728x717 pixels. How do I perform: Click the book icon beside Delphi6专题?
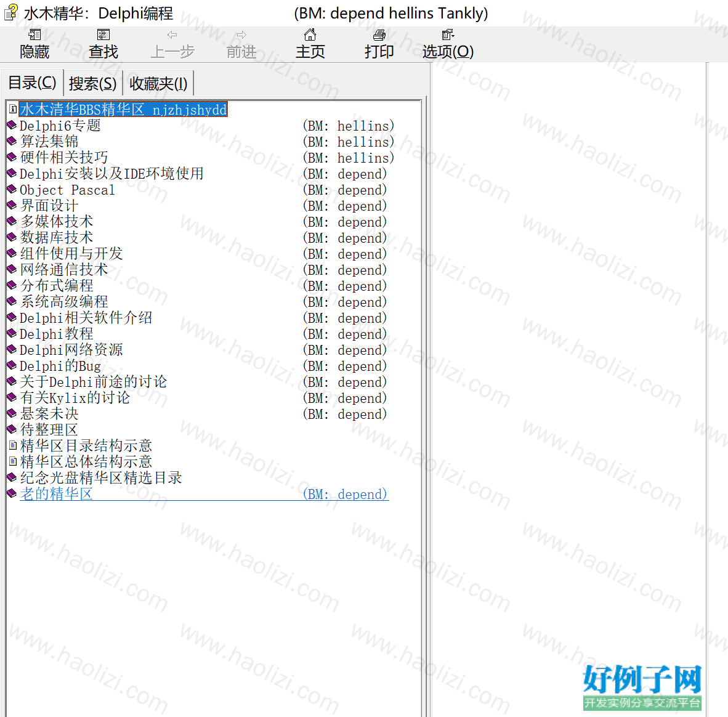tap(12, 125)
